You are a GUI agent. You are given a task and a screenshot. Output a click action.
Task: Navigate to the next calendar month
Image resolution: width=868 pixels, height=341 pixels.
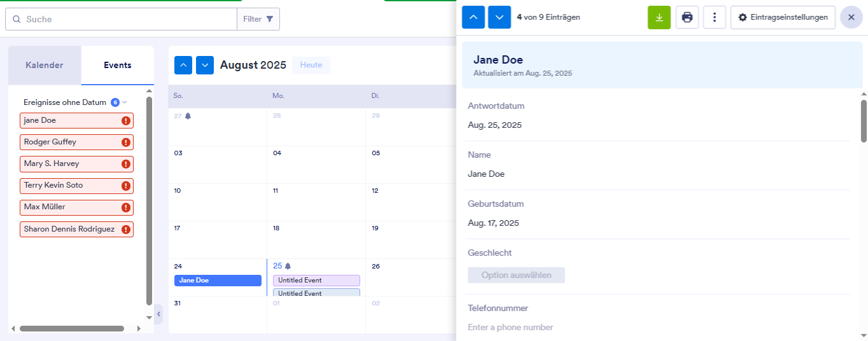204,65
